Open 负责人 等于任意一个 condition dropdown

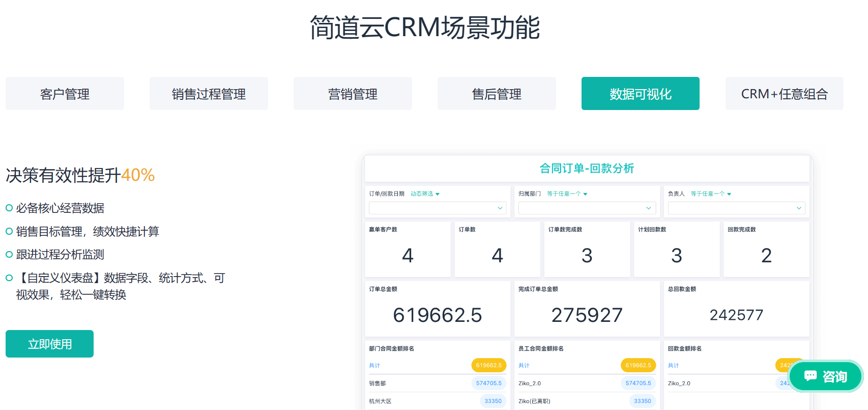click(x=711, y=194)
